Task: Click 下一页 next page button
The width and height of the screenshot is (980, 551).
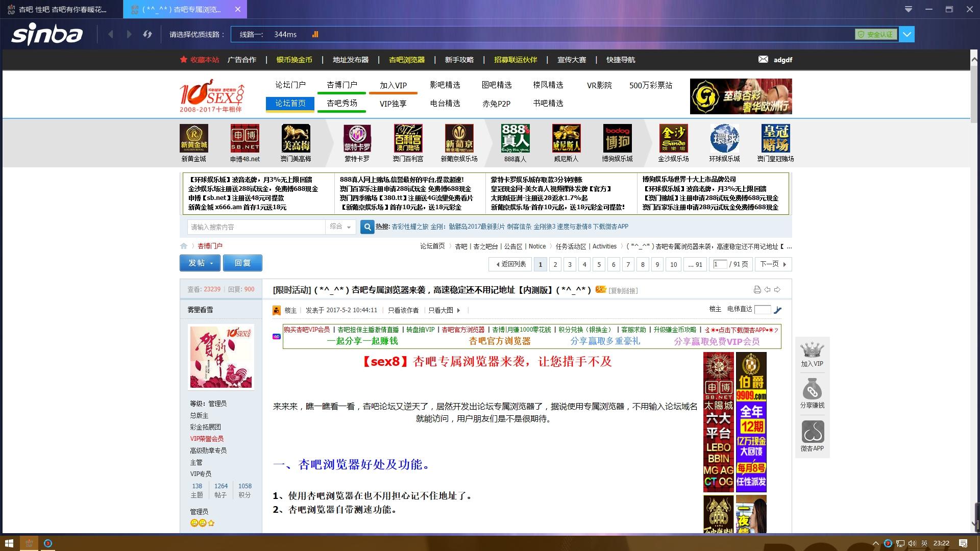Action: [773, 264]
